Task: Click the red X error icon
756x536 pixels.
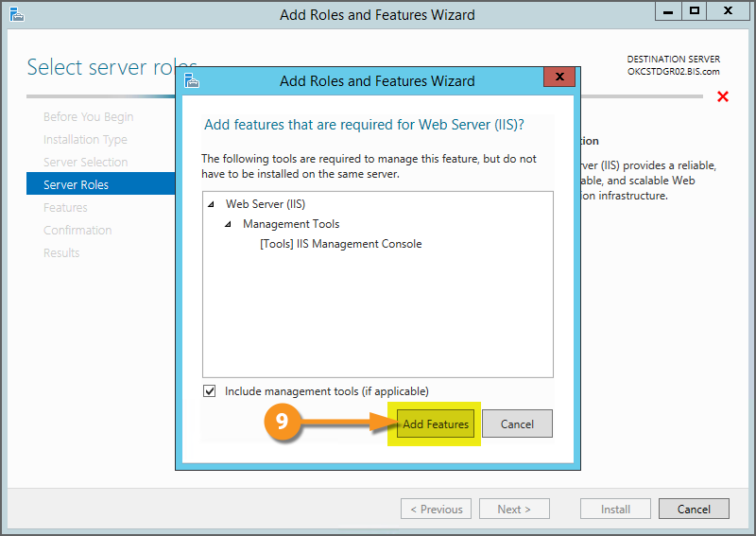Action: click(723, 96)
